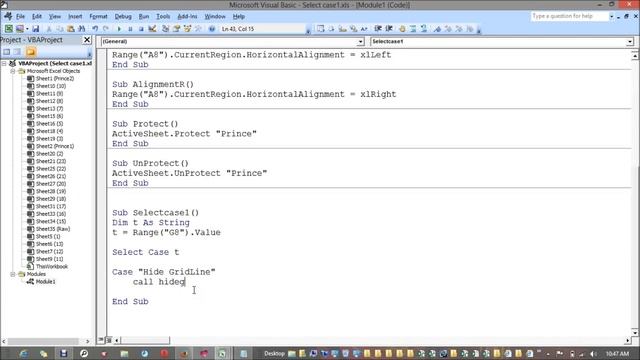Open the Standard toolbar options arrow

[308, 29]
